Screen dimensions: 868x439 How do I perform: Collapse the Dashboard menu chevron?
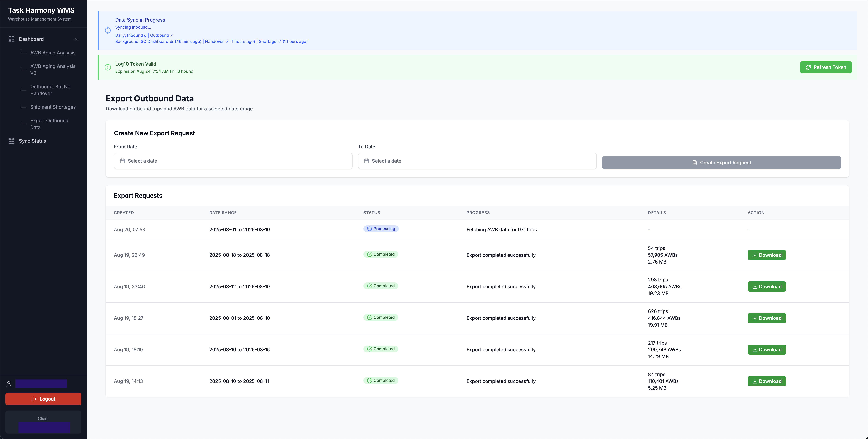pos(76,39)
